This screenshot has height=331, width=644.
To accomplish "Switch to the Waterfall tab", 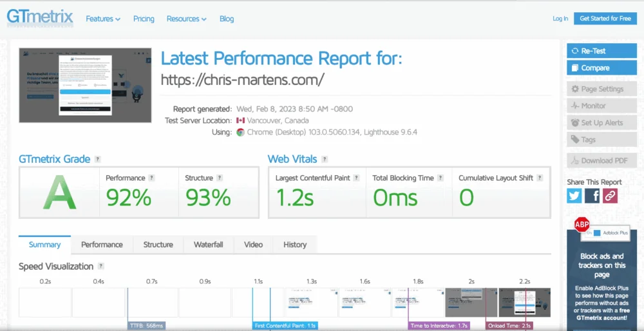I will 208,245.
